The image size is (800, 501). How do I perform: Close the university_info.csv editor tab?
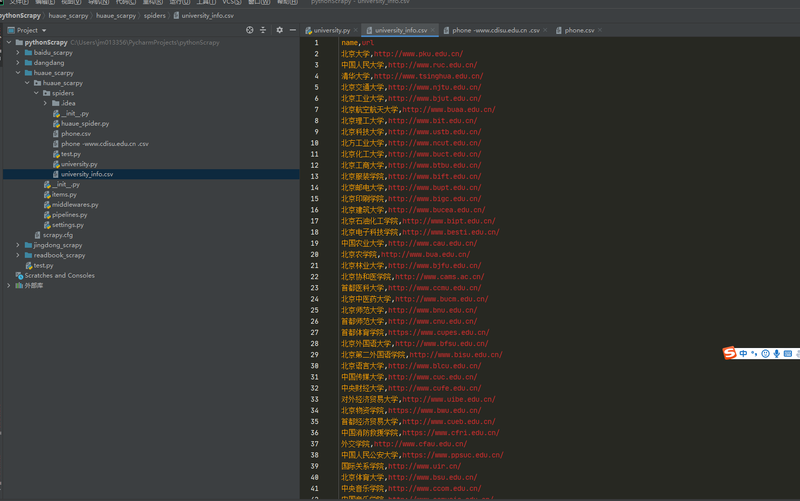coord(433,30)
